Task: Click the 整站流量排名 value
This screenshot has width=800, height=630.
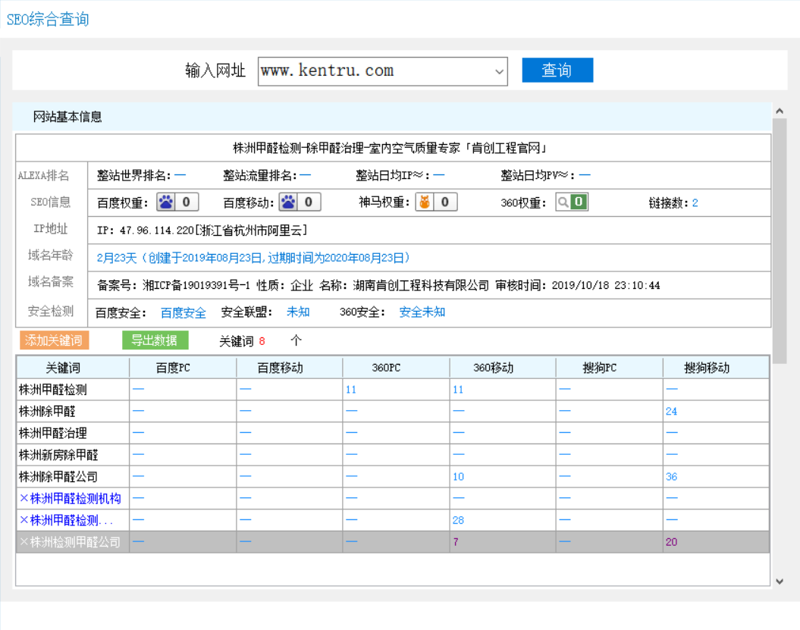Action: (305, 175)
